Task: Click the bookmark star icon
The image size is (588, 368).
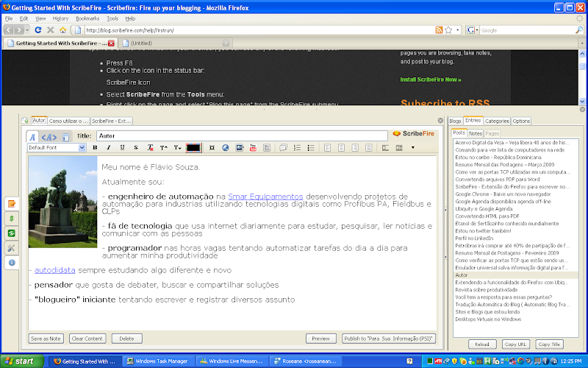Action: pos(448,30)
